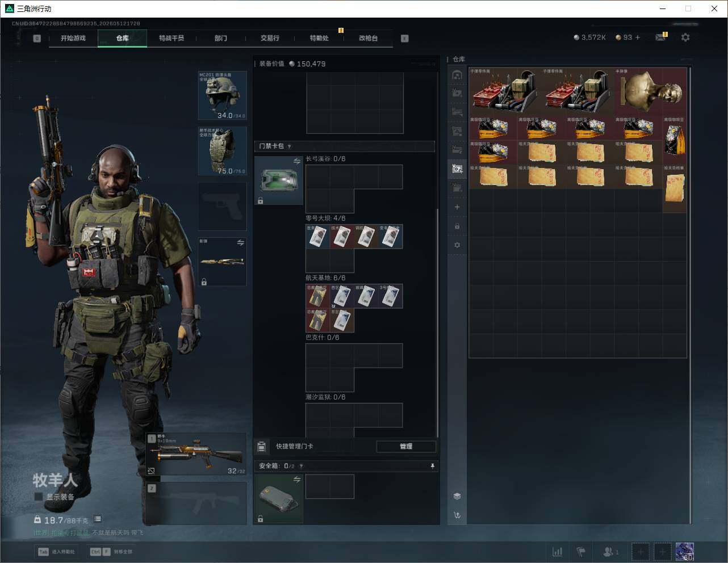This screenshot has width=728, height=563.
Task: Open the statistics bar chart icon
Action: click(x=558, y=552)
